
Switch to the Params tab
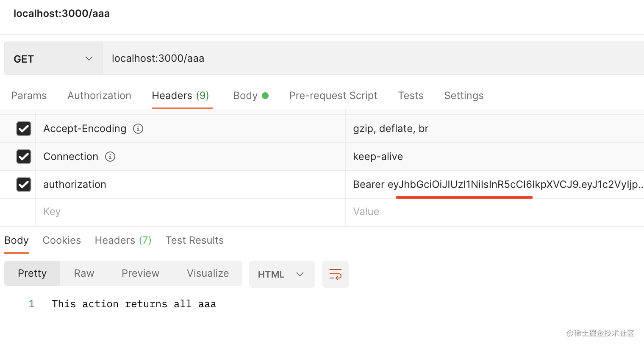(x=29, y=96)
